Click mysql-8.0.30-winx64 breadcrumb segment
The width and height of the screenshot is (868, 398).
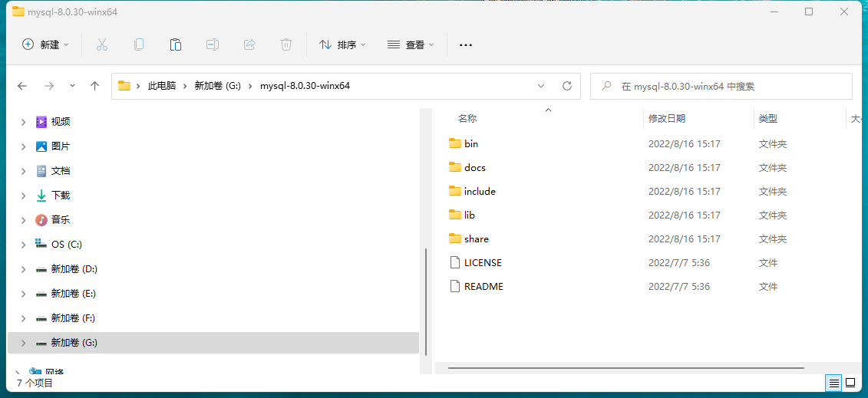click(305, 86)
